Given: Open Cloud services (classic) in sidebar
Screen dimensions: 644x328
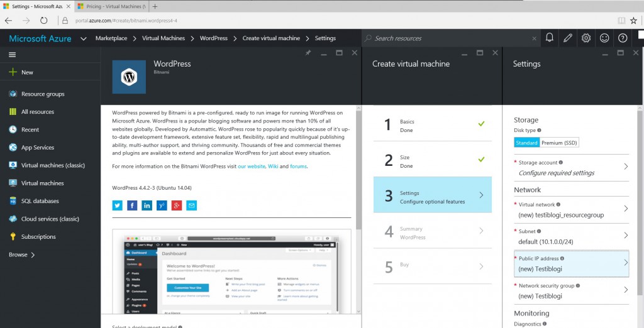Looking at the screenshot, I should click(x=50, y=219).
